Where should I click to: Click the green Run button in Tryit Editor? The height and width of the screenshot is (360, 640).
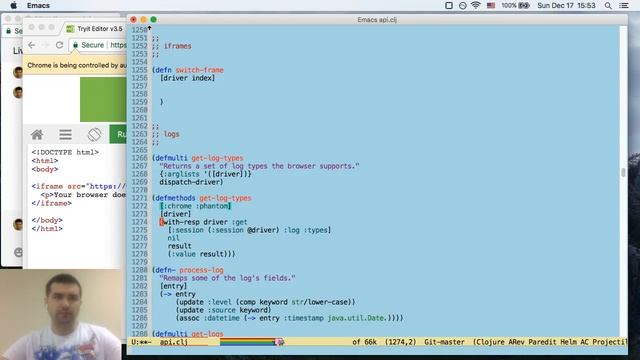tap(118, 134)
